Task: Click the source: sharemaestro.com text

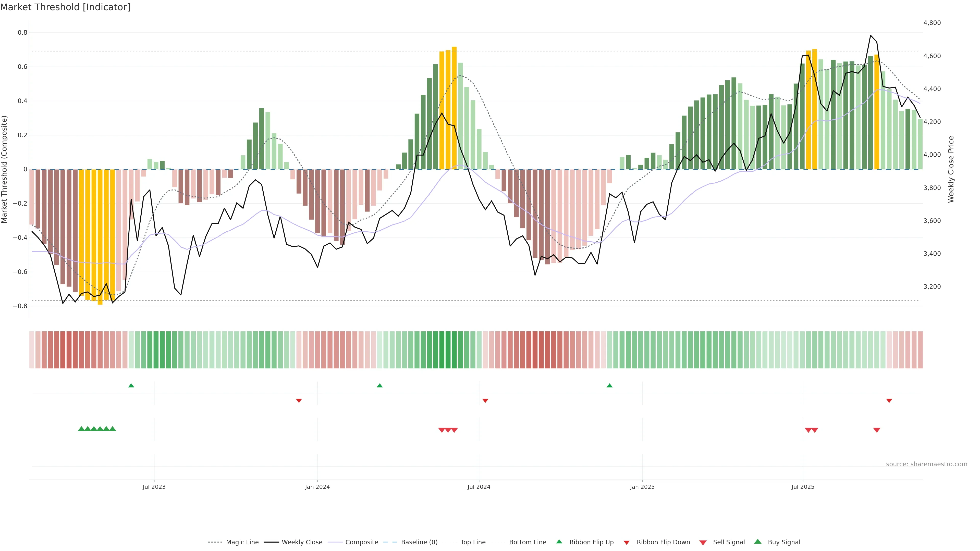Action: pyautogui.click(x=926, y=464)
